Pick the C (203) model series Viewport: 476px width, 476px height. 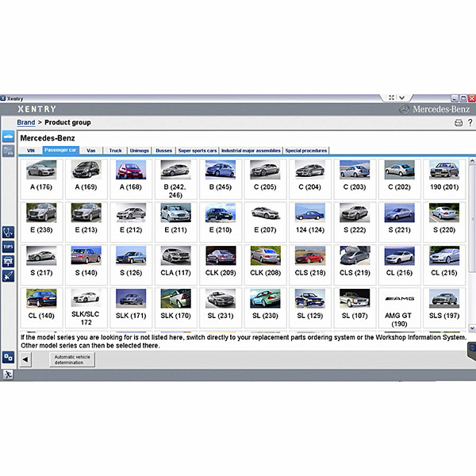[x=355, y=178]
